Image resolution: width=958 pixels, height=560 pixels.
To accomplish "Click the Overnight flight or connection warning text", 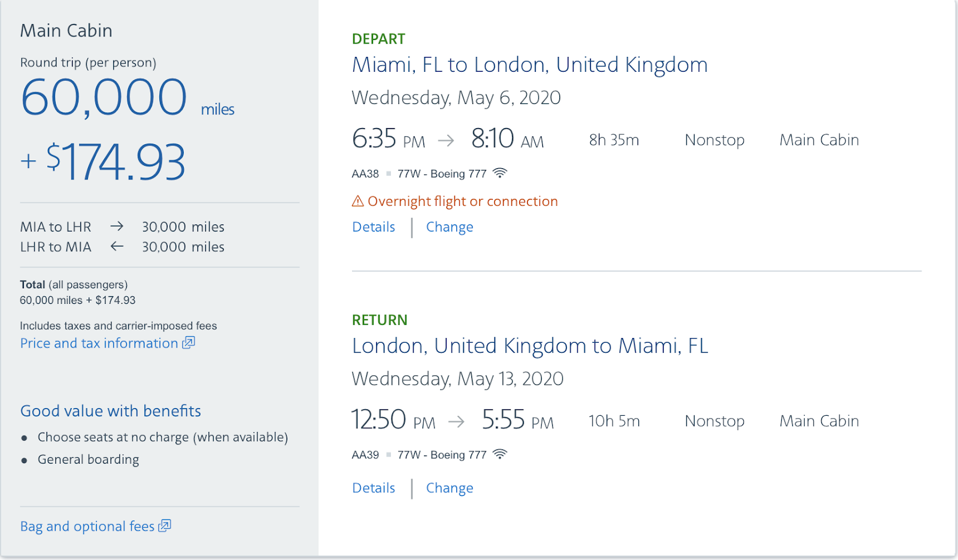I will pos(462,201).
